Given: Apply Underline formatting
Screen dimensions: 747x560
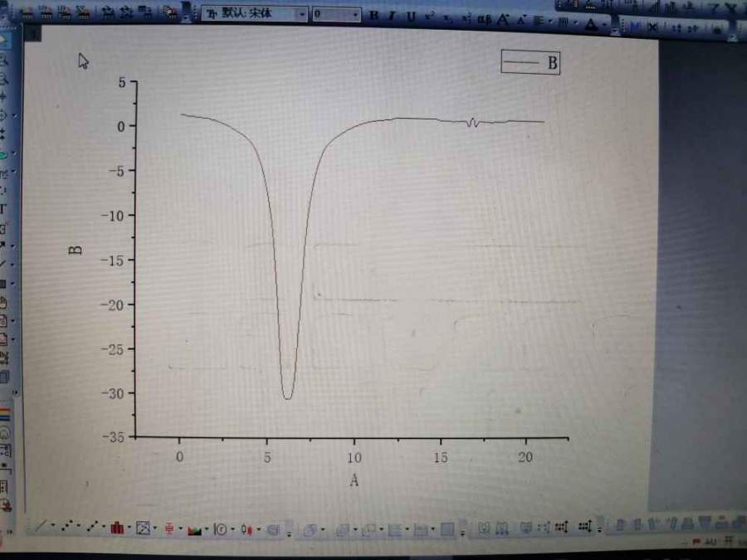Looking at the screenshot, I should (411, 17).
